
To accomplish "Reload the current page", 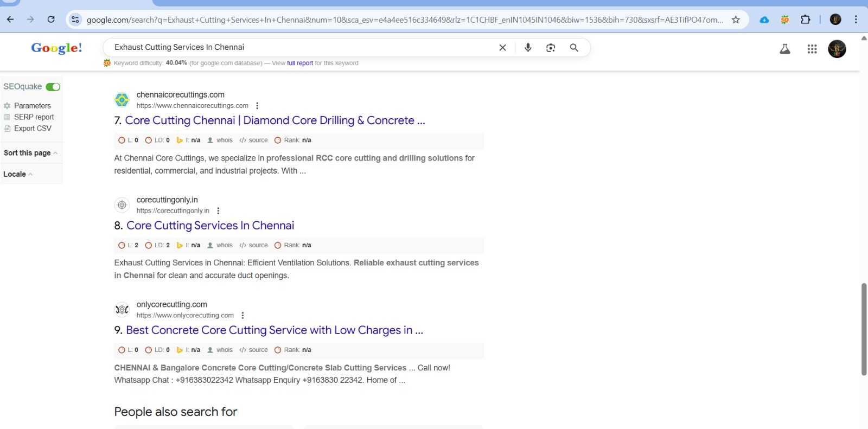I will coord(51,20).
